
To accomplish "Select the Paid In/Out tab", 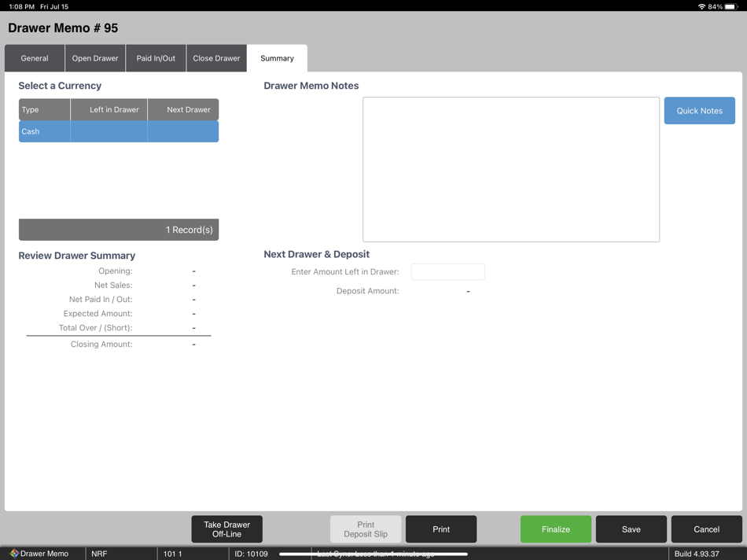I will [155, 57].
